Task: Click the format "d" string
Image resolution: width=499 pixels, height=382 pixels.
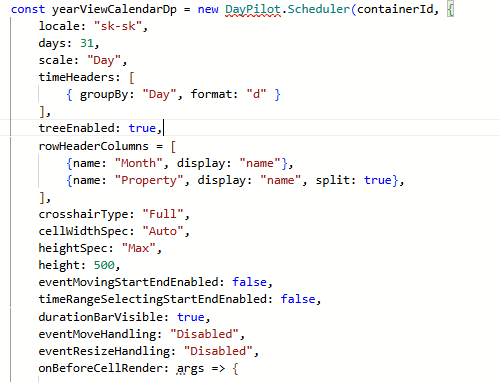Action: (256, 94)
